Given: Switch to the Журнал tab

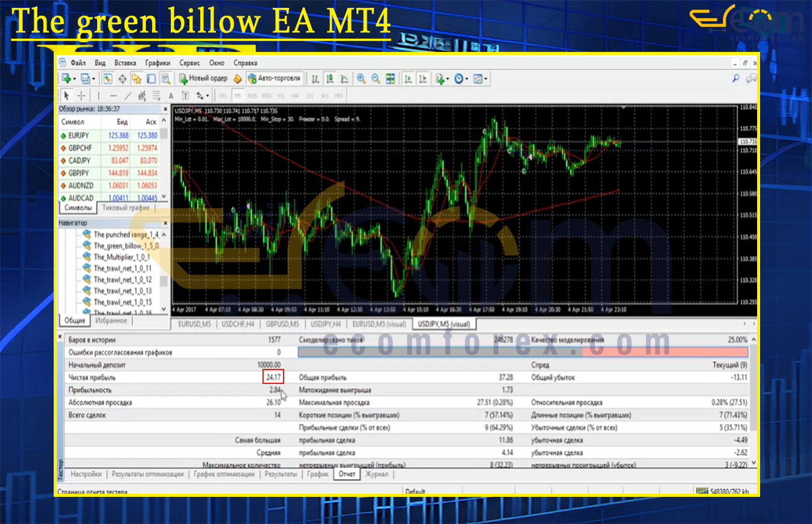Looking at the screenshot, I should pos(376,474).
